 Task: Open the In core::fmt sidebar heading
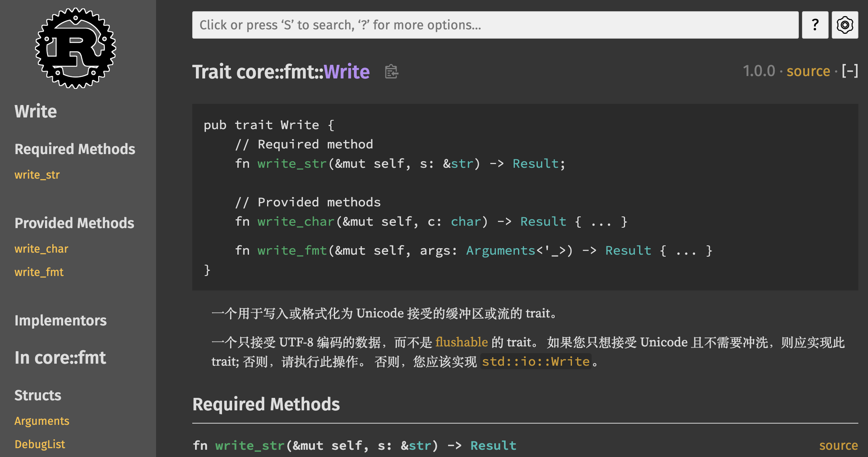click(x=60, y=357)
